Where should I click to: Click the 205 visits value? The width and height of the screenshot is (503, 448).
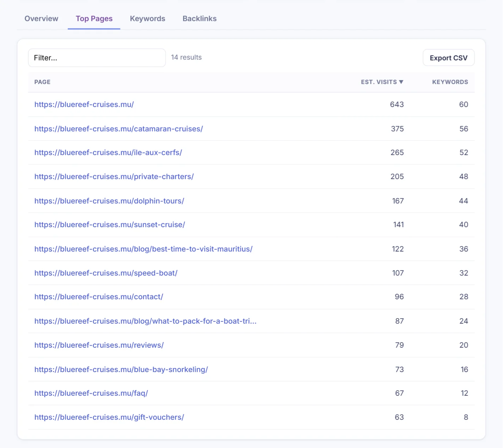397,177
